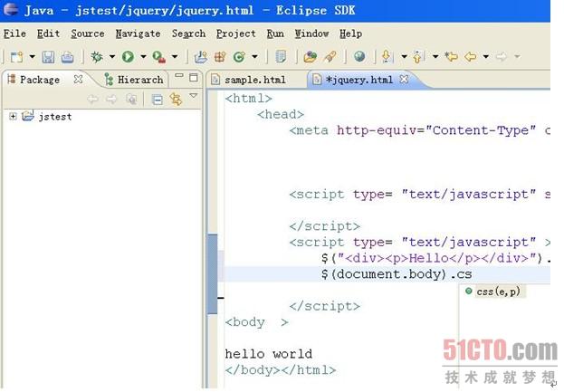Open the Help menu
This screenshot has height=392, width=564.
point(350,33)
